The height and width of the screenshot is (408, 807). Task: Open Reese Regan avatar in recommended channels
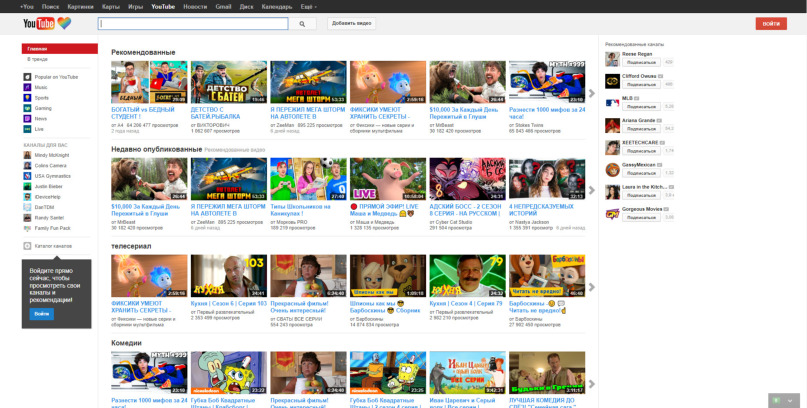tap(612, 59)
